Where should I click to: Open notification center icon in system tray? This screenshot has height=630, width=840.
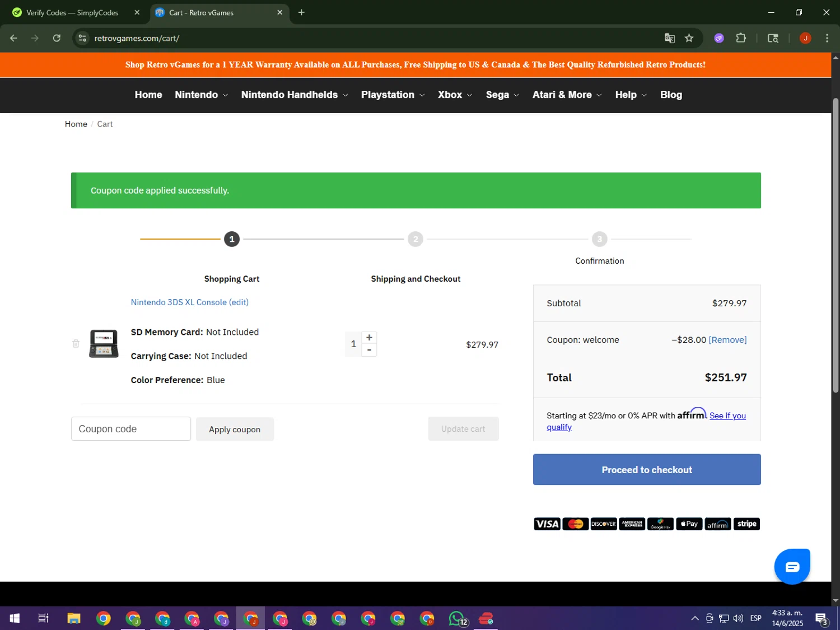tap(822, 619)
